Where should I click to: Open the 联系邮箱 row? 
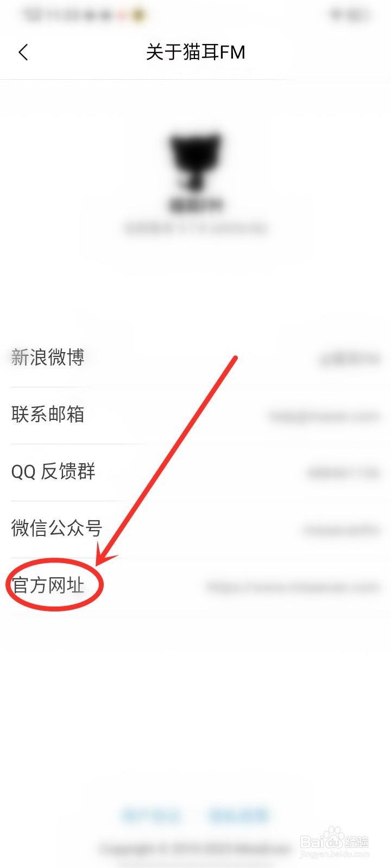point(195,415)
